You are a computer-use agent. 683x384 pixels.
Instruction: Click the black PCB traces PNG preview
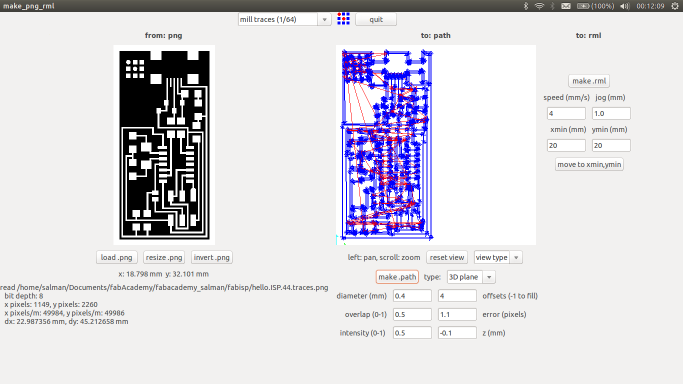click(164, 145)
